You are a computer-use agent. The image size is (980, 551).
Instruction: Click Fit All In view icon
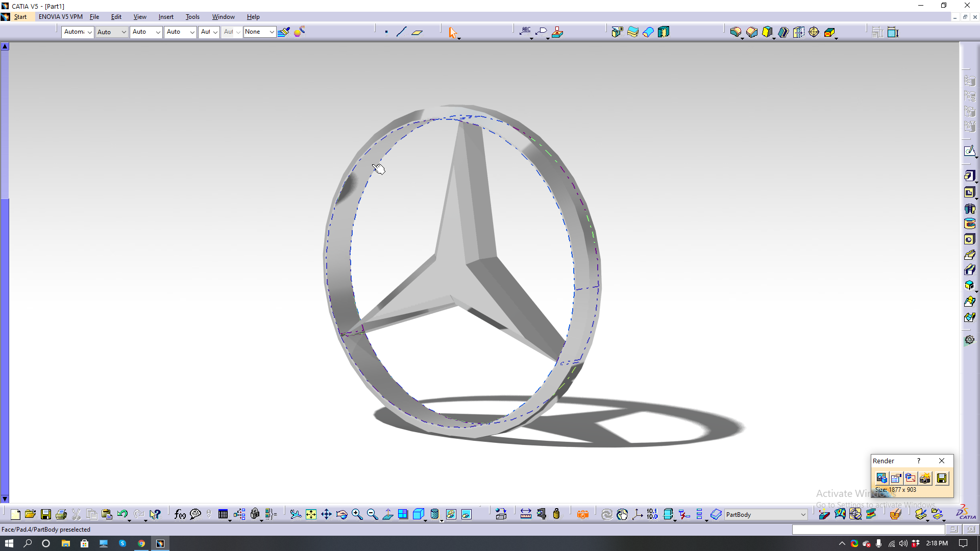[311, 514]
